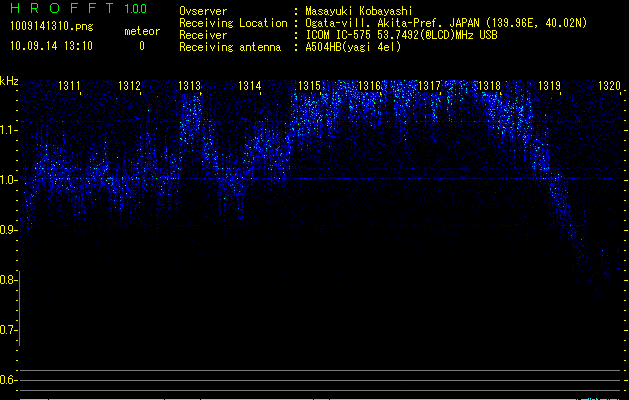Click the 1317 time marker

(429, 86)
